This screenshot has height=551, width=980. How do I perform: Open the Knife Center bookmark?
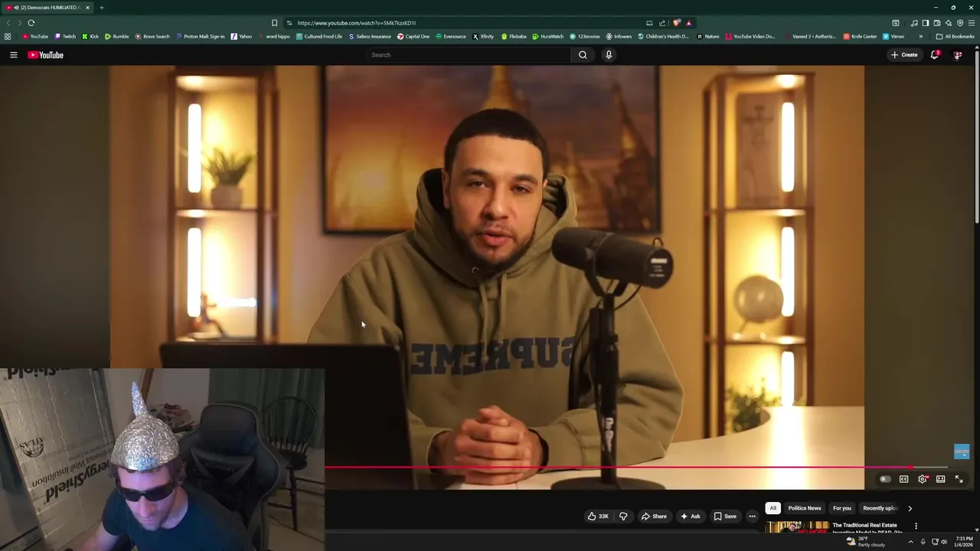click(860, 36)
